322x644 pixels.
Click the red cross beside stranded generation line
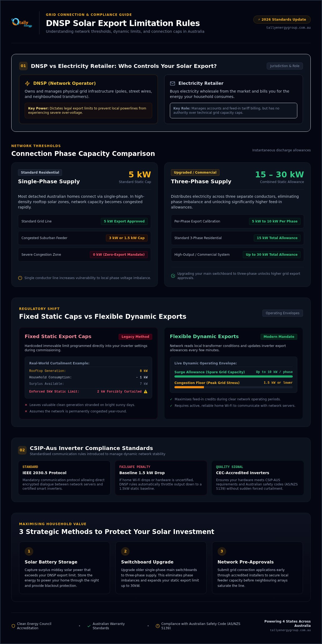coord(26,405)
